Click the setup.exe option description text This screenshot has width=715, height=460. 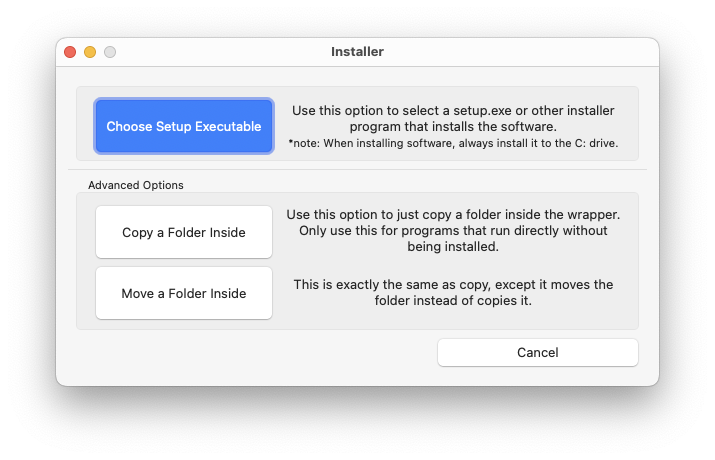click(453, 118)
